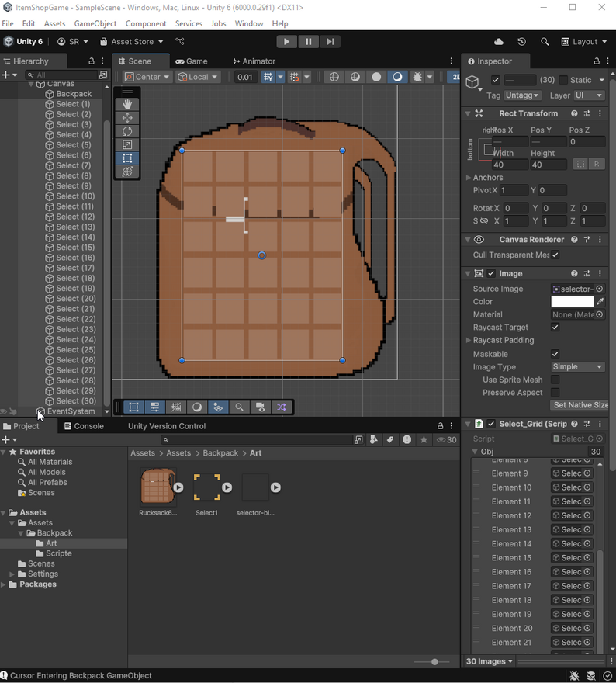Save search star icon in Project

click(x=424, y=439)
